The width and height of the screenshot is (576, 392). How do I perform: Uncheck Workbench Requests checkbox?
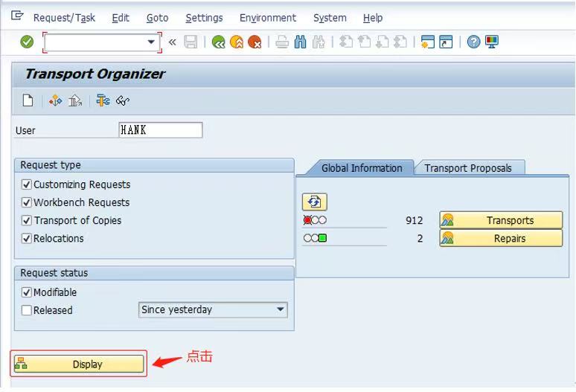click(26, 202)
